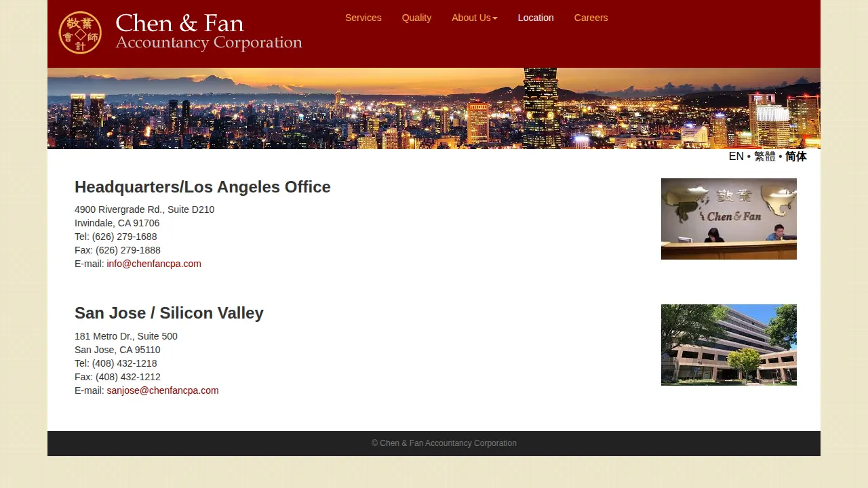Screen dimensions: 868x488
Task: Select the Location nav item
Action: [536, 18]
